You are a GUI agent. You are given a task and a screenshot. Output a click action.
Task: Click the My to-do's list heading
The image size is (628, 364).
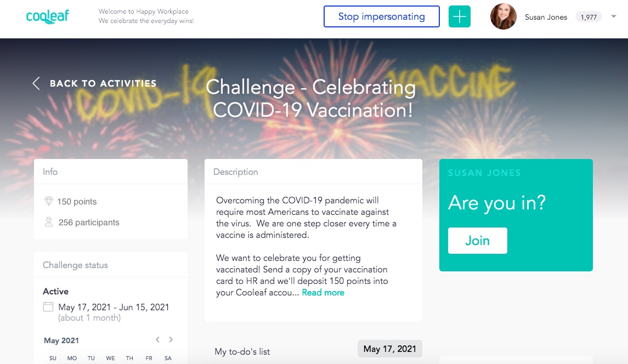tap(241, 351)
